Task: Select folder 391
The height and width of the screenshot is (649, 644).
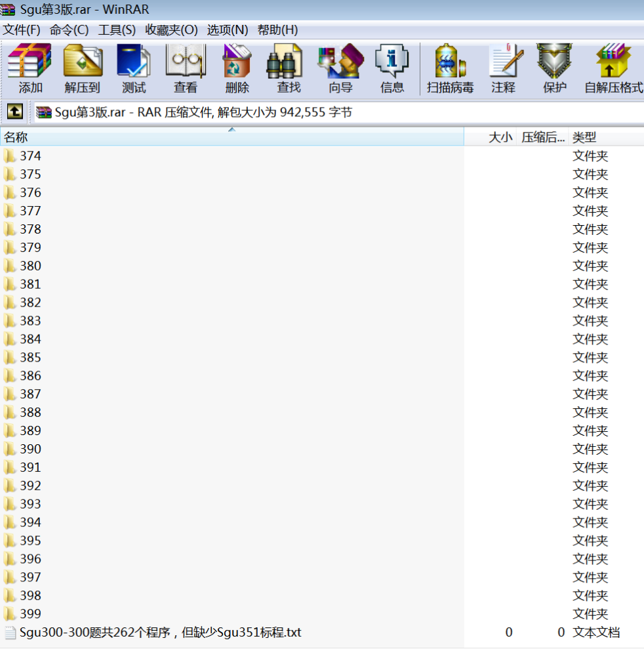Action: [x=30, y=467]
